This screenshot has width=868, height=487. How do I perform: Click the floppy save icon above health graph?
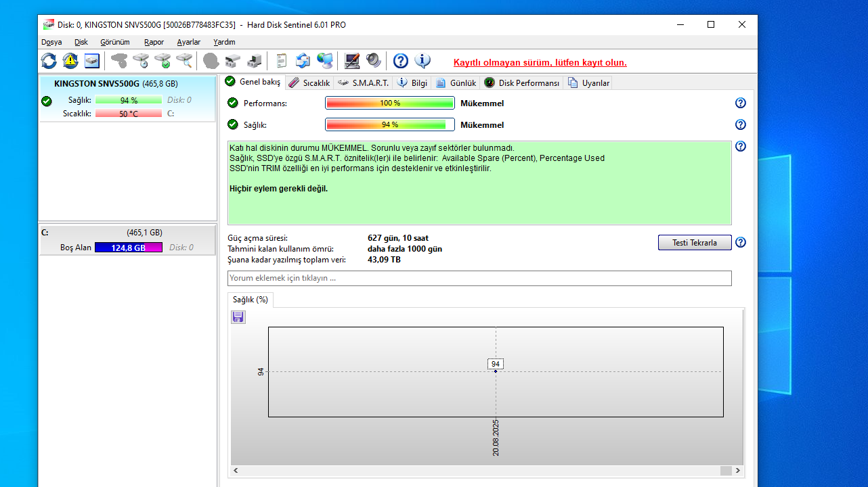point(238,317)
